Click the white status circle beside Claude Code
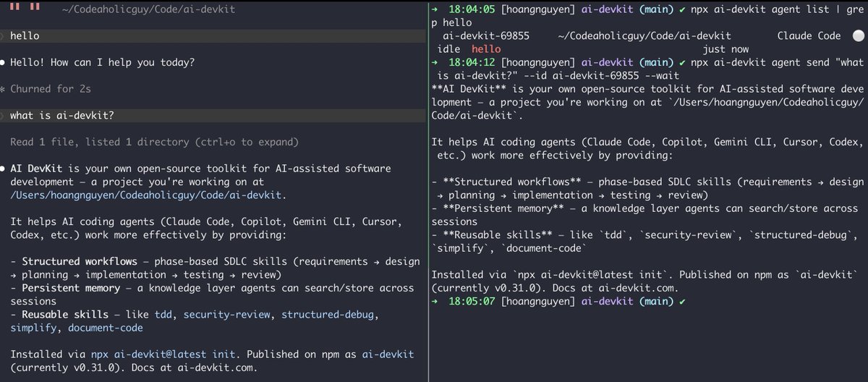 tap(858, 35)
